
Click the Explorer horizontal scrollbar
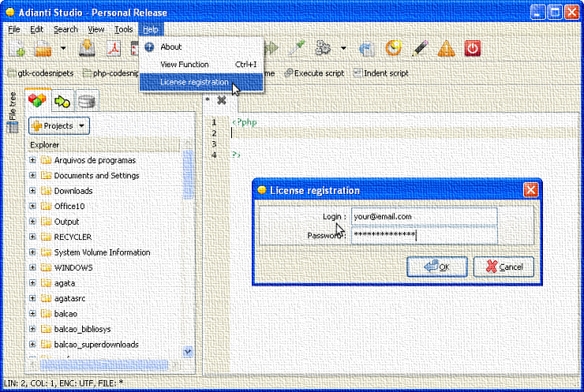coord(104,365)
